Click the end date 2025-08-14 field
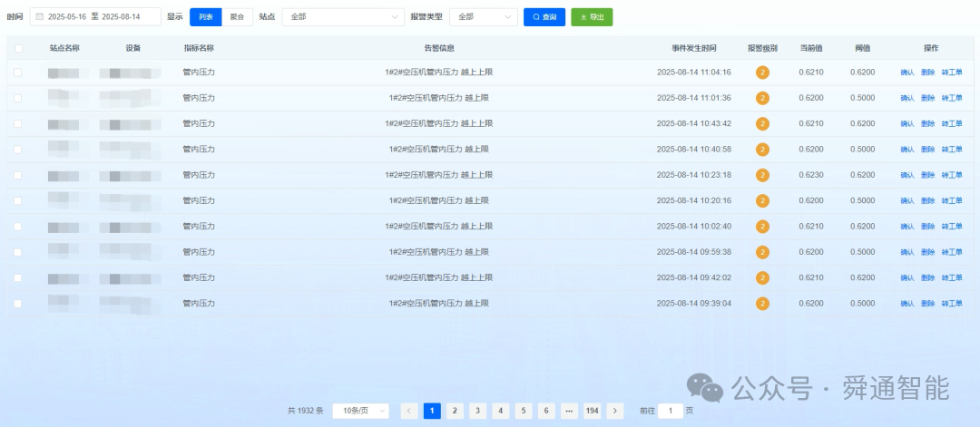Screen dimensions: 980x427 pyautogui.click(x=122, y=17)
